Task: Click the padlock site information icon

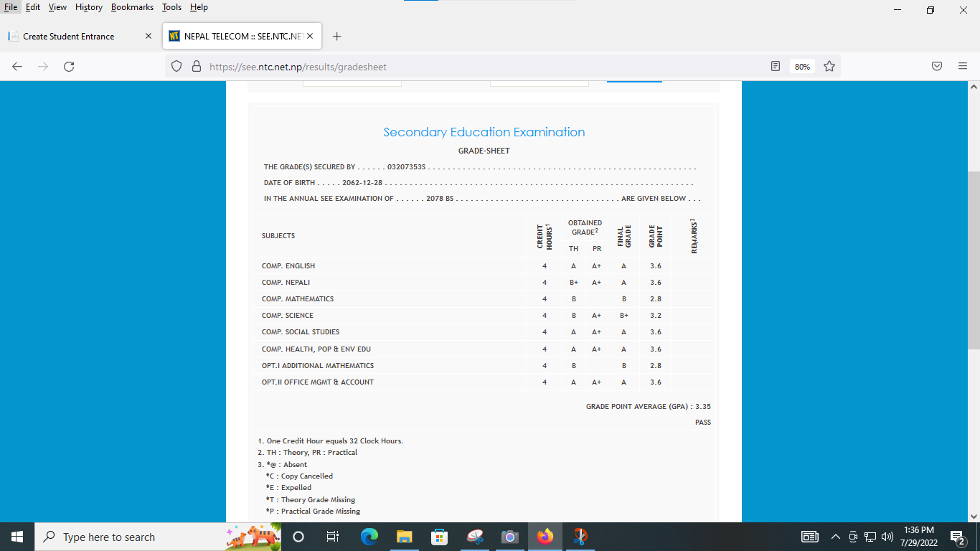Action: (x=196, y=67)
